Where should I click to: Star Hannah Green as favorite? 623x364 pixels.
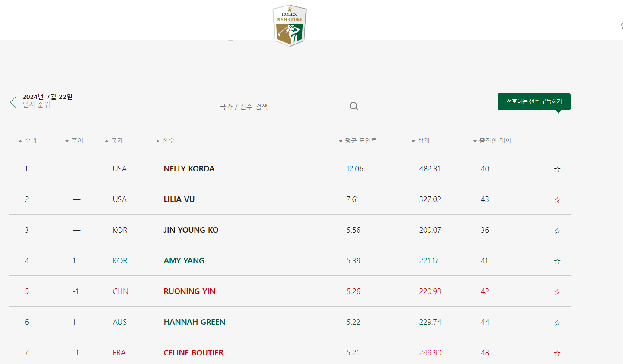click(x=557, y=323)
